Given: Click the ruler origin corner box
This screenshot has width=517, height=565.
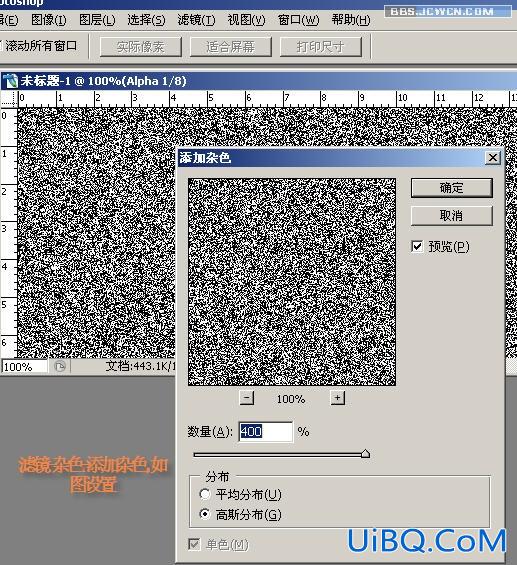Looking at the screenshot, I should [x=9, y=99].
